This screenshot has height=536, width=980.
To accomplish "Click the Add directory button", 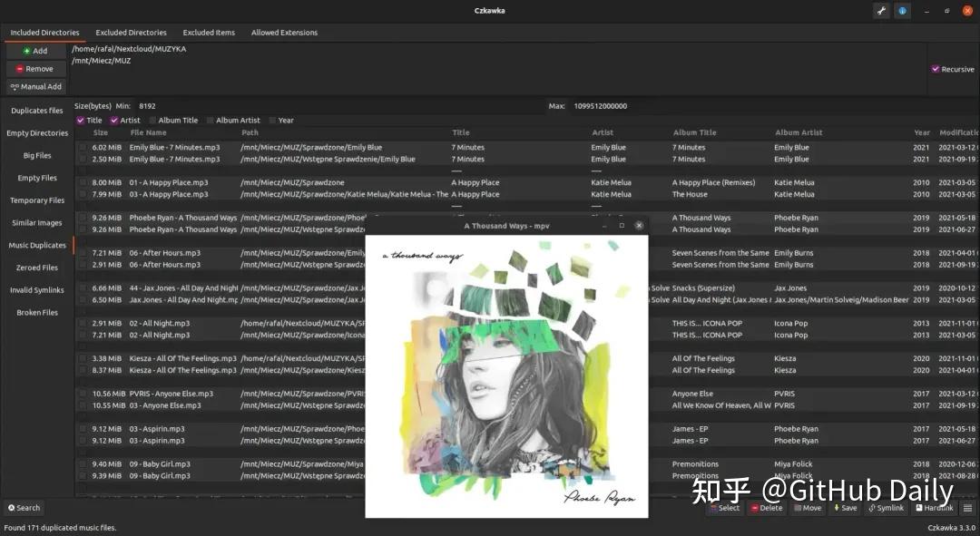I will click(x=35, y=51).
